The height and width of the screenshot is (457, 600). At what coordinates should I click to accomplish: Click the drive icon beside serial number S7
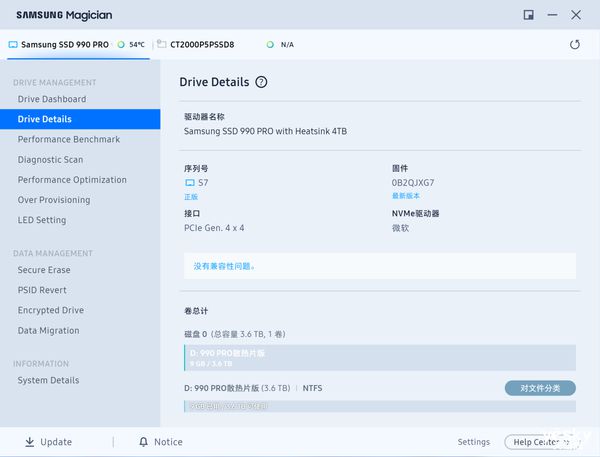[x=190, y=183]
